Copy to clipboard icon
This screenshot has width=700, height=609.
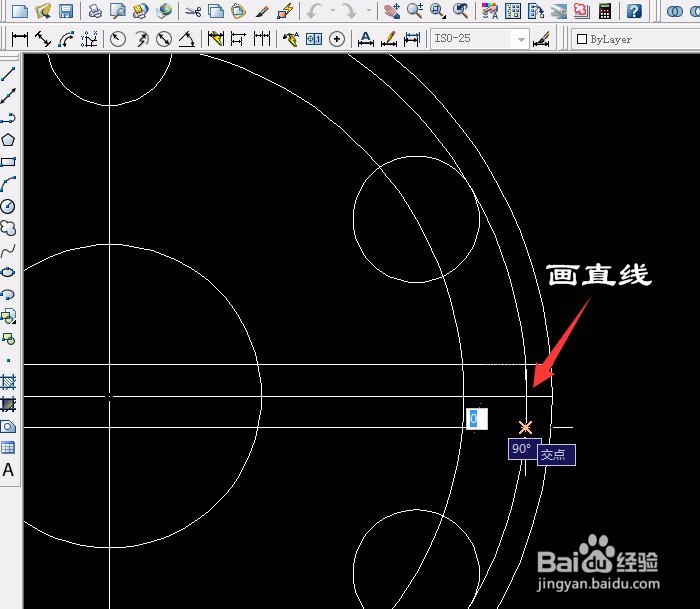(x=216, y=11)
